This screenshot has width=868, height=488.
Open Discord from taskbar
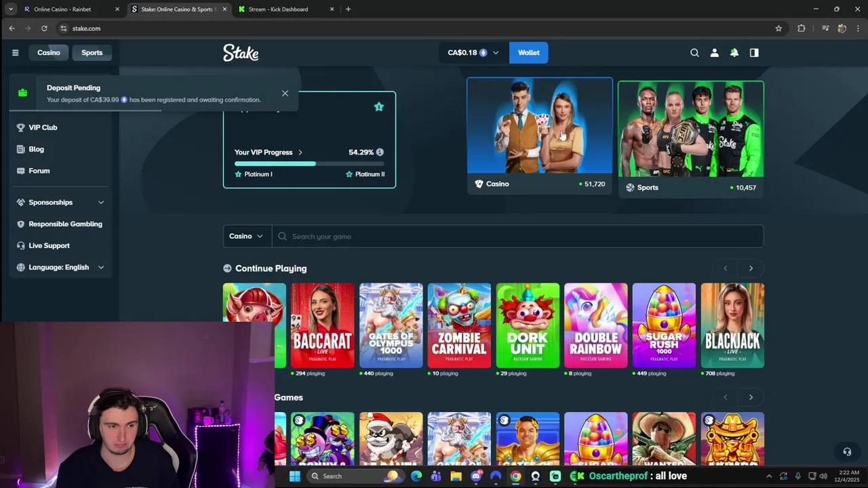point(476,476)
